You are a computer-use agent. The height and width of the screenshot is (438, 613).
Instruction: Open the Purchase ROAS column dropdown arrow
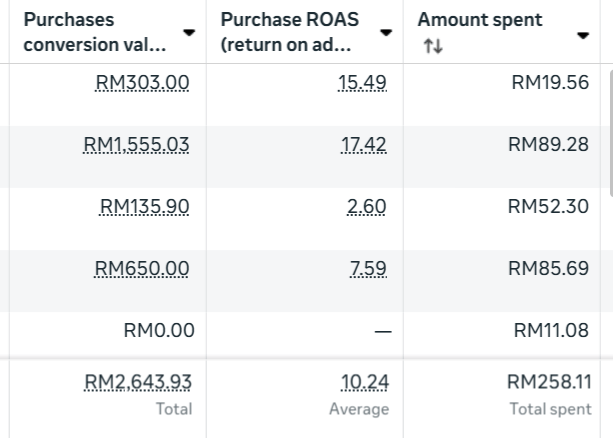pyautogui.click(x=386, y=34)
